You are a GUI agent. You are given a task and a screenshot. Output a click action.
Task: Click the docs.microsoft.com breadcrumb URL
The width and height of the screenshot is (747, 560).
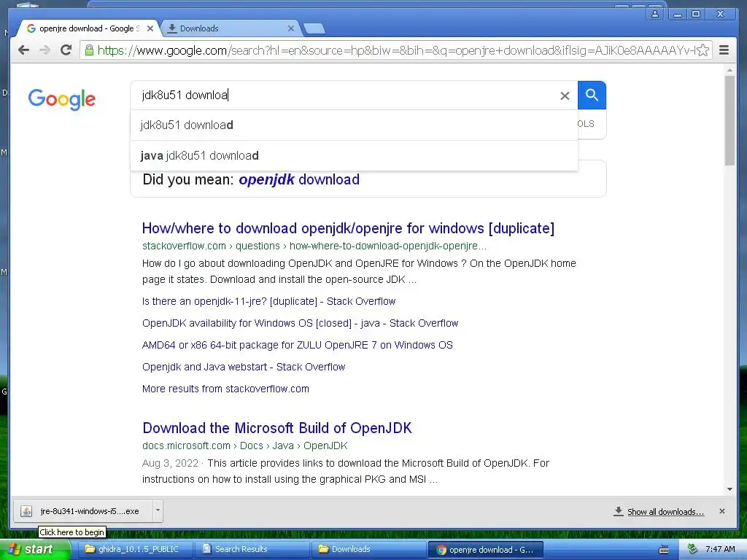(x=245, y=446)
